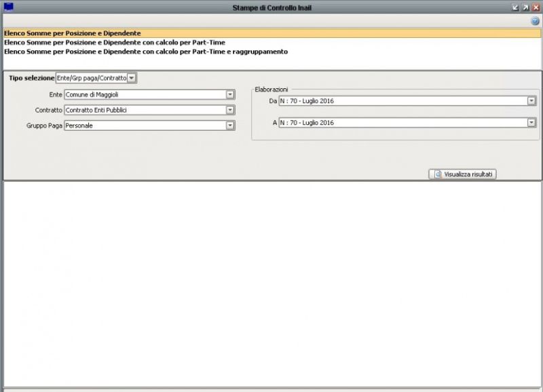Expand the Gruppo Paga dropdown arrow
Image resolution: width=543 pixels, height=392 pixels.
(x=230, y=125)
